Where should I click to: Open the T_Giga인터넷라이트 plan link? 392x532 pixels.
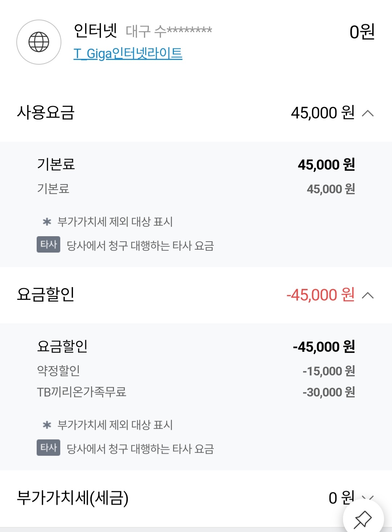pyautogui.click(x=128, y=53)
